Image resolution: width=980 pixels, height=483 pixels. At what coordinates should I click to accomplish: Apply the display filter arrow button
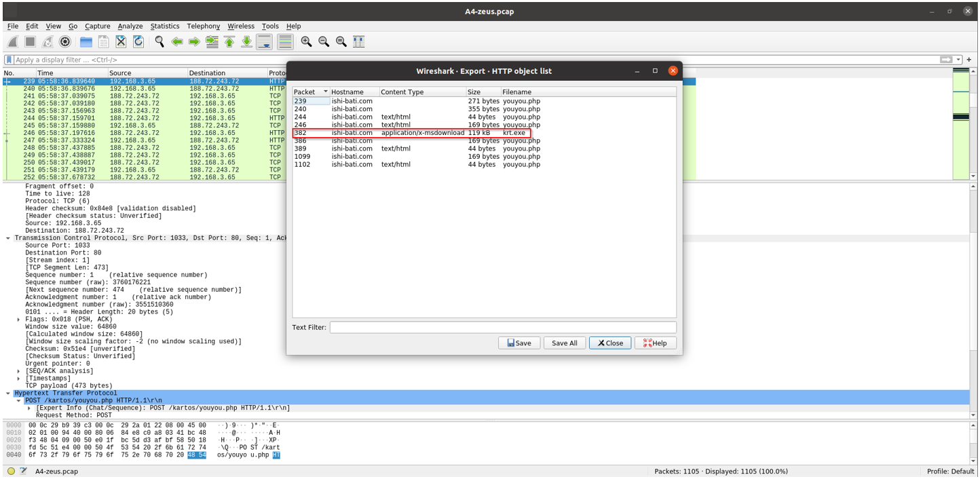946,60
